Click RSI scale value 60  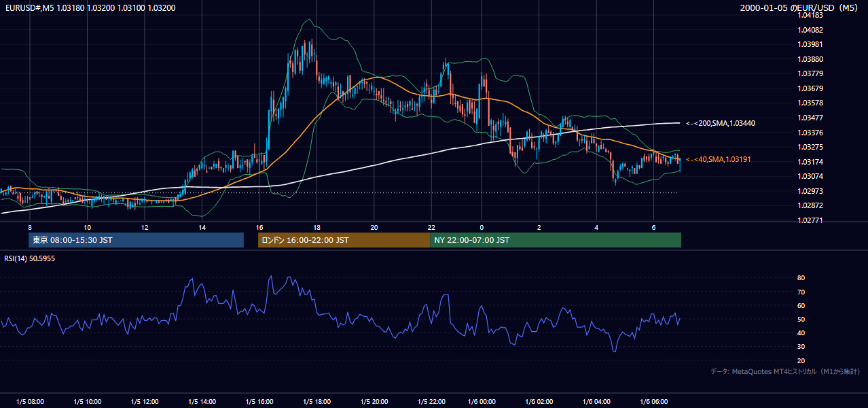[801, 305]
